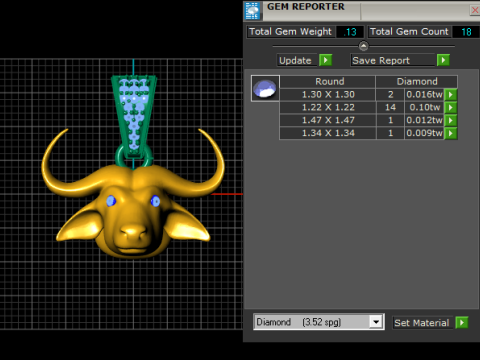Click the Gem Reporter window icon
Image resolution: width=480 pixels, height=360 pixels.
252,10
